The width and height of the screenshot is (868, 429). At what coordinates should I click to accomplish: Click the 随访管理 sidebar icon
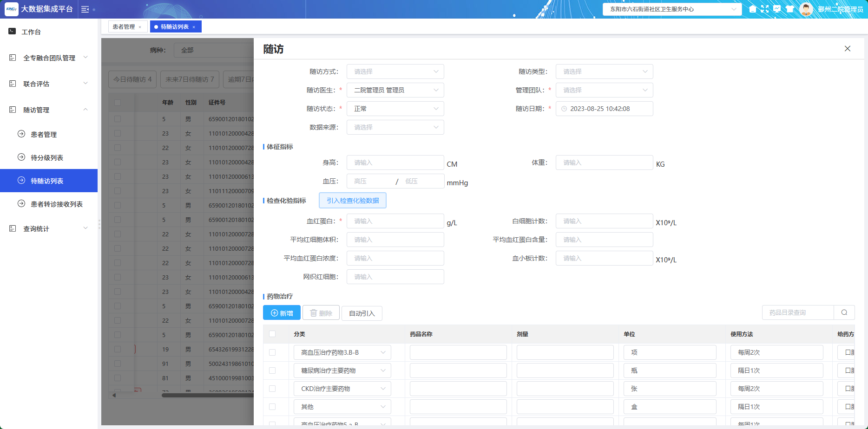tap(13, 110)
